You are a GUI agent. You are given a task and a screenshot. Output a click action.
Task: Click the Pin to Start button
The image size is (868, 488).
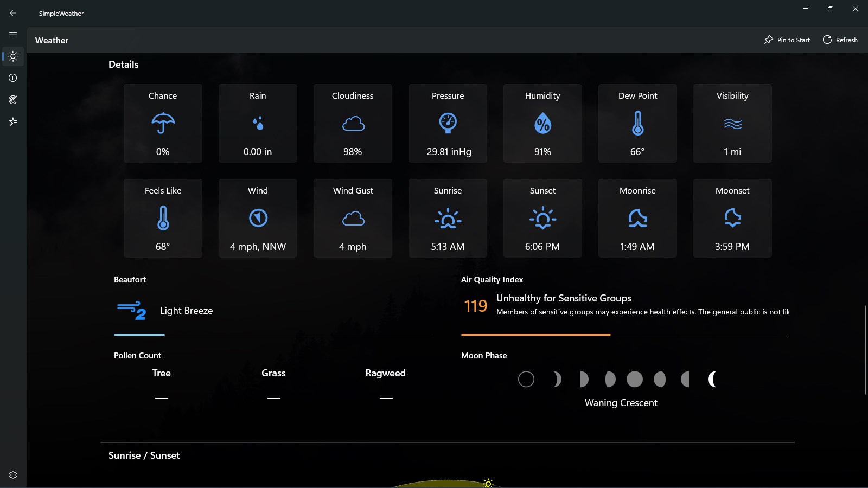pos(787,40)
